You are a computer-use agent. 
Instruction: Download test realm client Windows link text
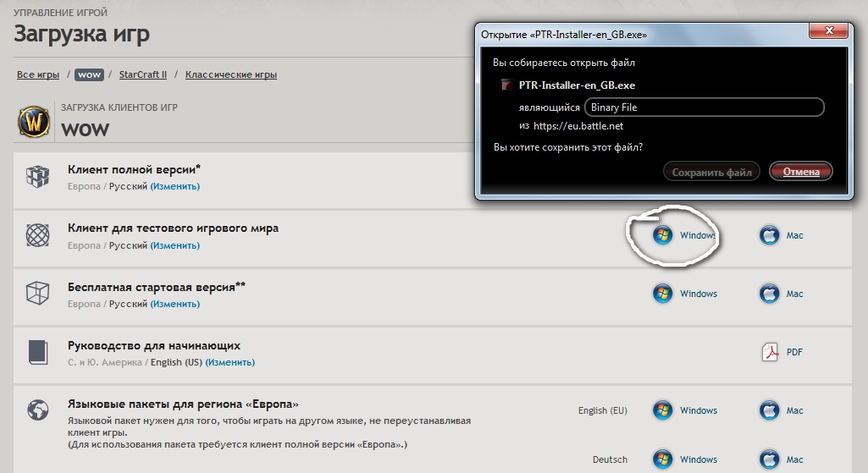(698, 235)
